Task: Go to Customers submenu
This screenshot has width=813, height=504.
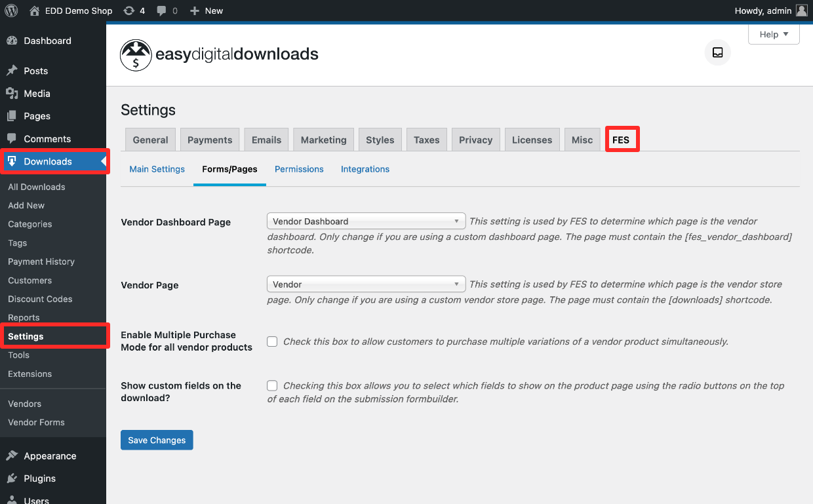Action: coord(30,280)
